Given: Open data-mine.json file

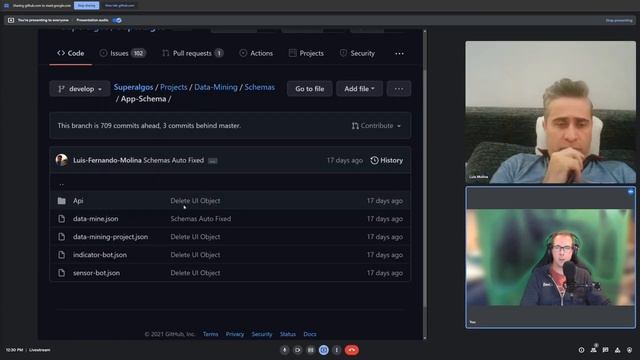Looking at the screenshot, I should [96, 219].
